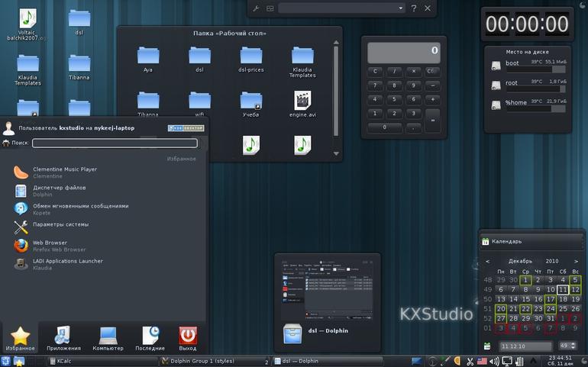This screenshot has height=367, width=588.
Task: Open KDE application menu button in taskbar
Action: (x=5, y=362)
